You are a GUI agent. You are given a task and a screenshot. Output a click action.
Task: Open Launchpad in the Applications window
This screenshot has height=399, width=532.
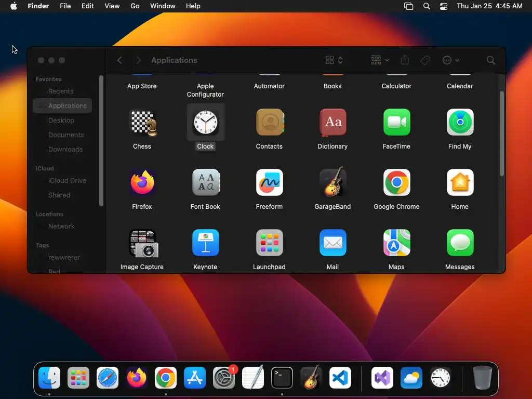[270, 243]
